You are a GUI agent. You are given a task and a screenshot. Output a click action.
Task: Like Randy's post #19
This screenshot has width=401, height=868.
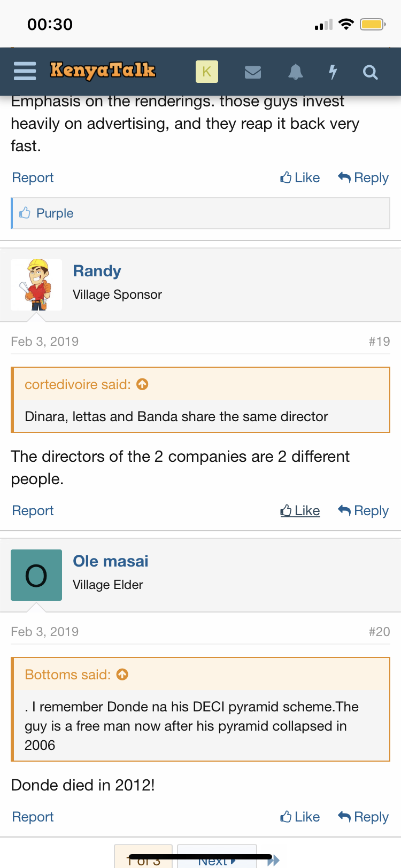pos(300,511)
